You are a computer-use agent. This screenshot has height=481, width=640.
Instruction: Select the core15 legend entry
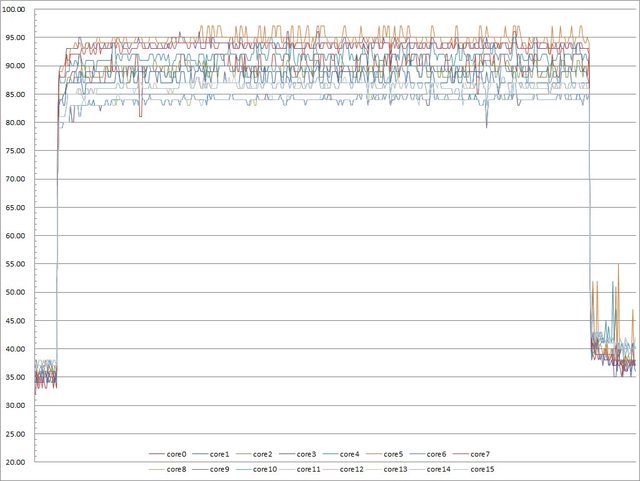[x=481, y=468]
